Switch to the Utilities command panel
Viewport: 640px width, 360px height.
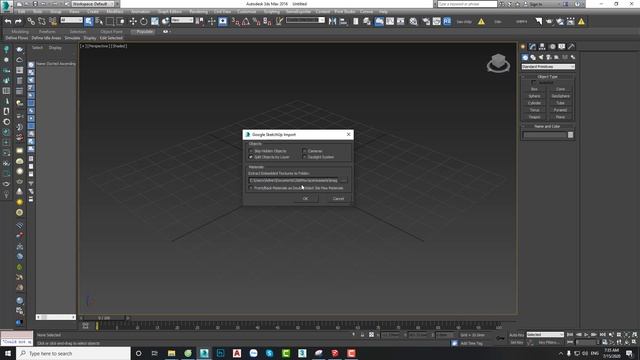tap(571, 47)
